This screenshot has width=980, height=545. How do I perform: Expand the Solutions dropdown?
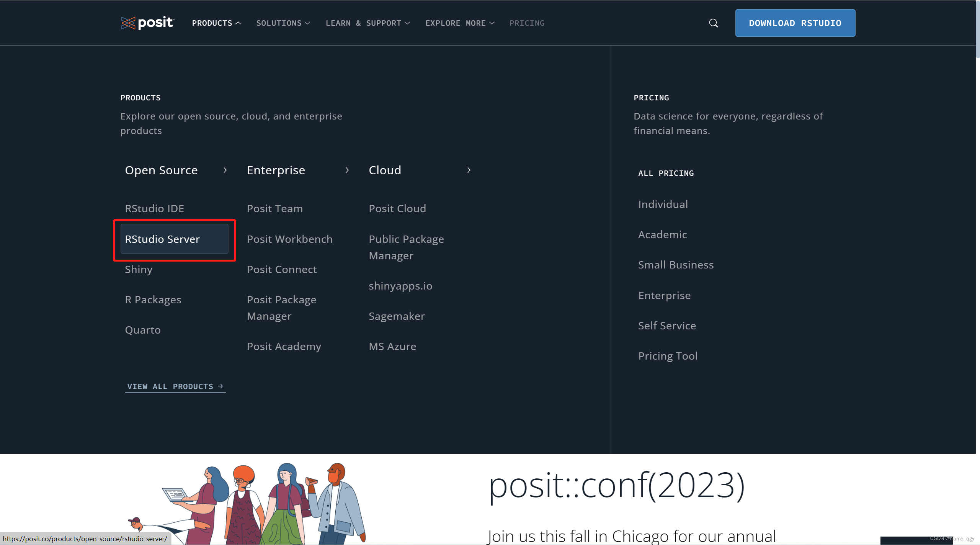pyautogui.click(x=283, y=23)
